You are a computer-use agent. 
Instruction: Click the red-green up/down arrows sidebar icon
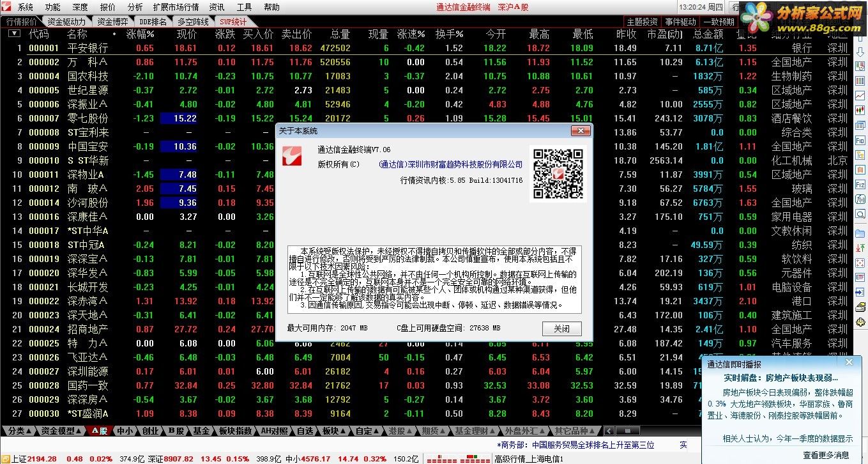860,248
